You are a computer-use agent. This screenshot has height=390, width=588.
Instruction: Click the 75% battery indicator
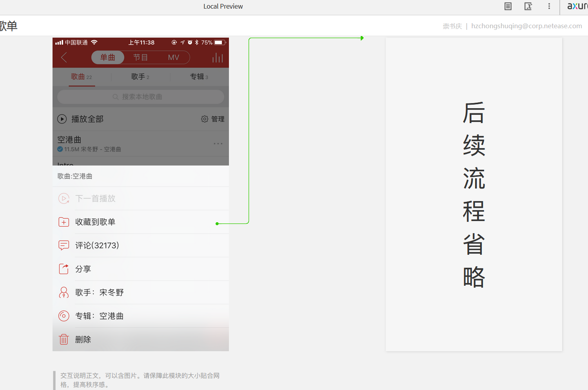(213, 42)
